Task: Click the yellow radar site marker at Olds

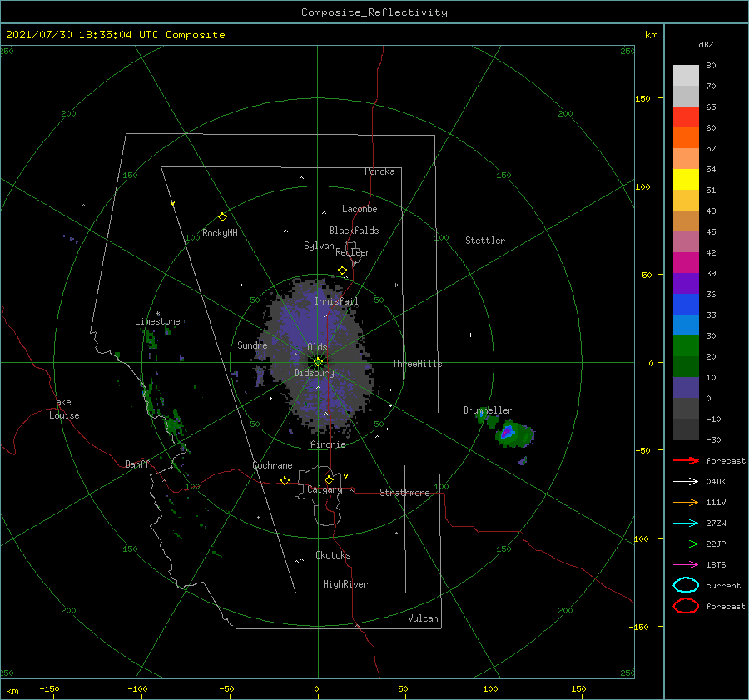Action: click(x=318, y=362)
